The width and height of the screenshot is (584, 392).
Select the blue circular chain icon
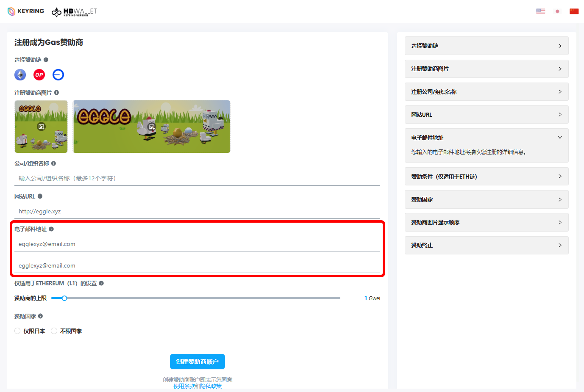(x=58, y=75)
